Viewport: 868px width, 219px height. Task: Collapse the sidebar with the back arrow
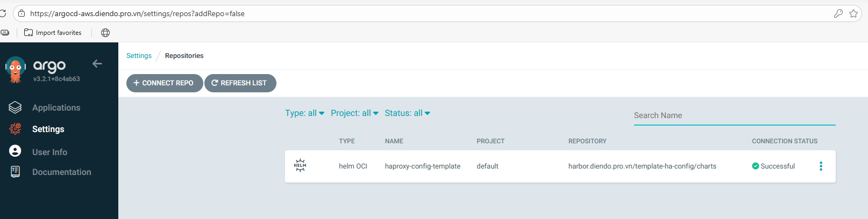pyautogui.click(x=97, y=64)
